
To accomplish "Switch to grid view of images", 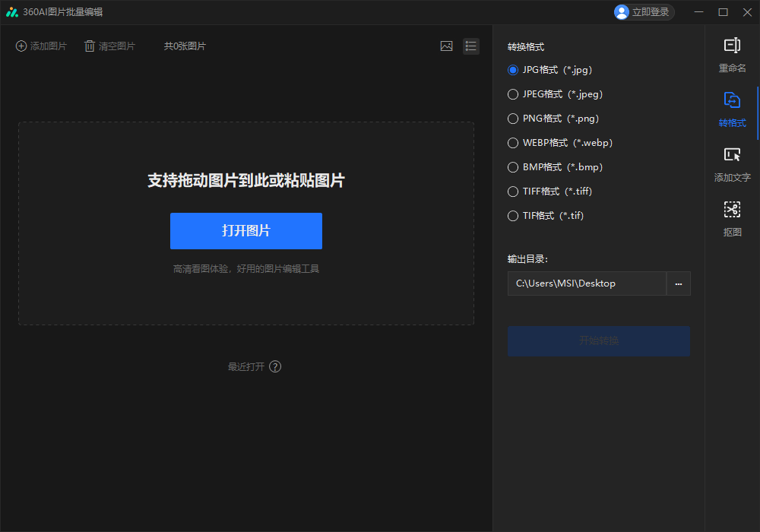I will (x=447, y=46).
